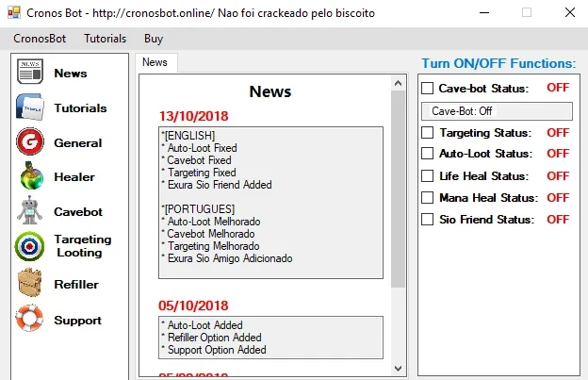Click the Turn ON/OFF Functions heading
Screen dimensions: 588x380
coord(498,63)
